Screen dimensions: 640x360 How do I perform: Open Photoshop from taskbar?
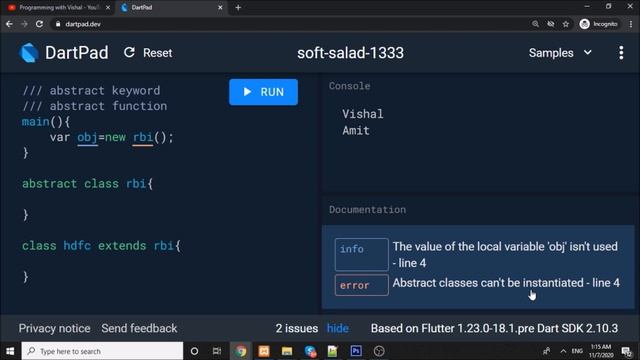tap(356, 351)
